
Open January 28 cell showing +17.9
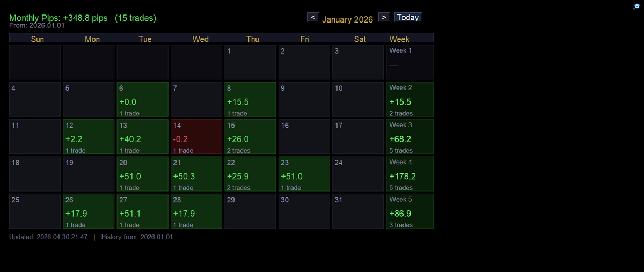(x=196, y=211)
